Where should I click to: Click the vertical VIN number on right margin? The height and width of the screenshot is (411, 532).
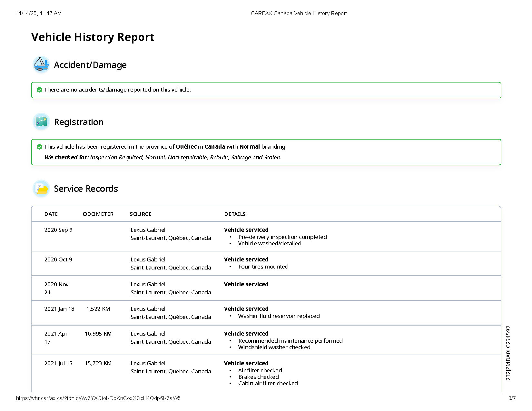(508, 353)
